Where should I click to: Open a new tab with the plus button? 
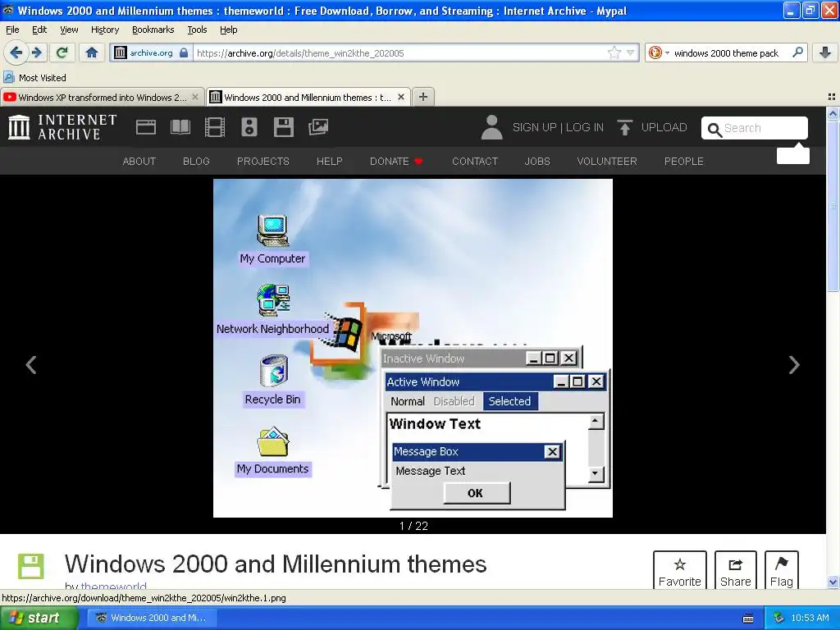[422, 97]
